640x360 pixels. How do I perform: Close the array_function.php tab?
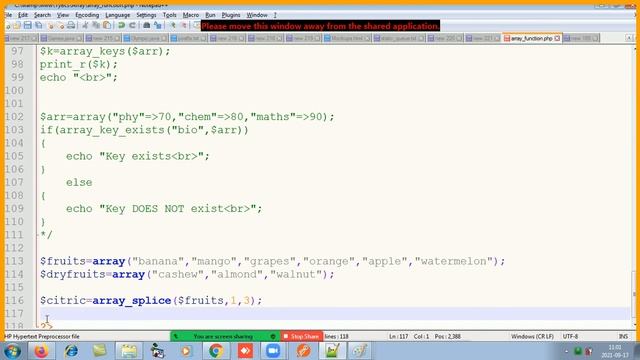point(557,38)
